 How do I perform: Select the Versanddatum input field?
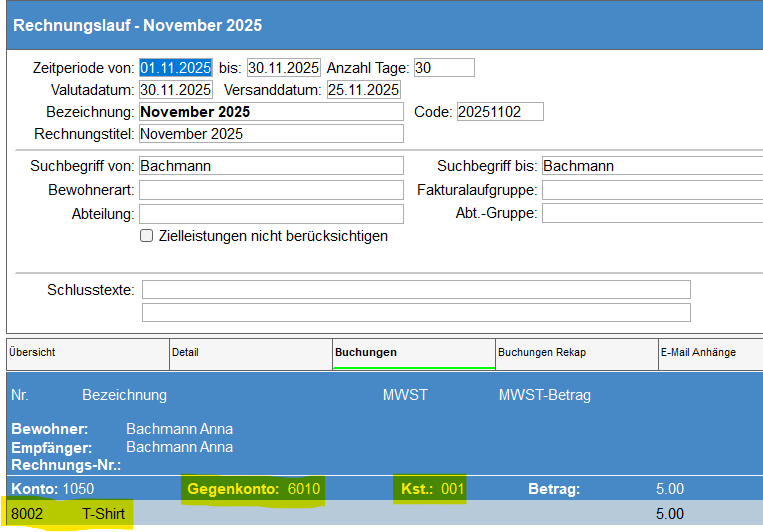coord(363,90)
